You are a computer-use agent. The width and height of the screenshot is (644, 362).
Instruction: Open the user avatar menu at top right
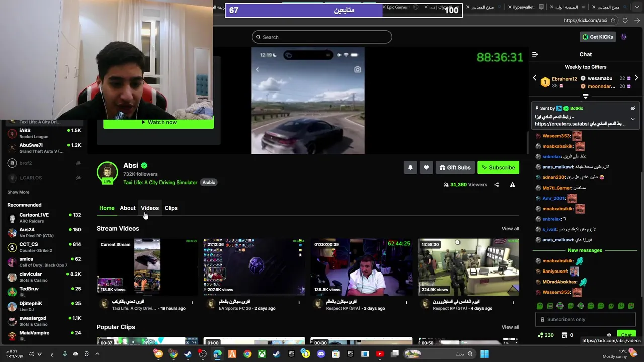click(x=624, y=37)
